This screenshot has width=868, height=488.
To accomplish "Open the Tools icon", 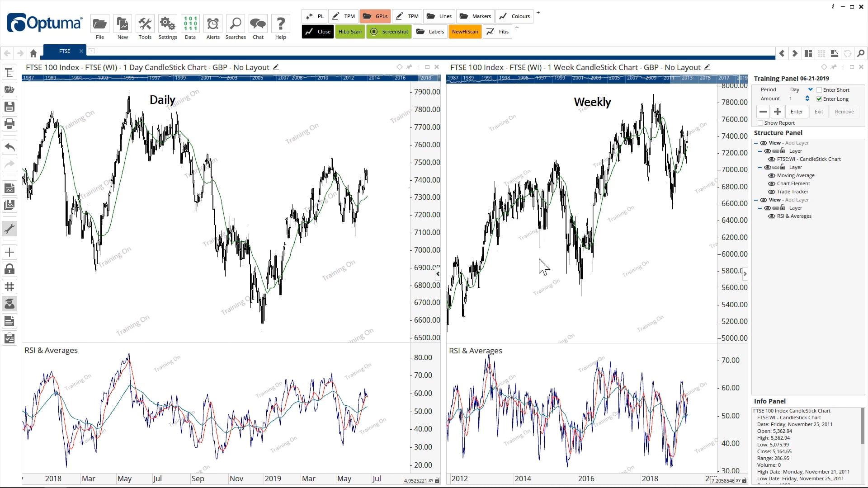I will point(145,23).
